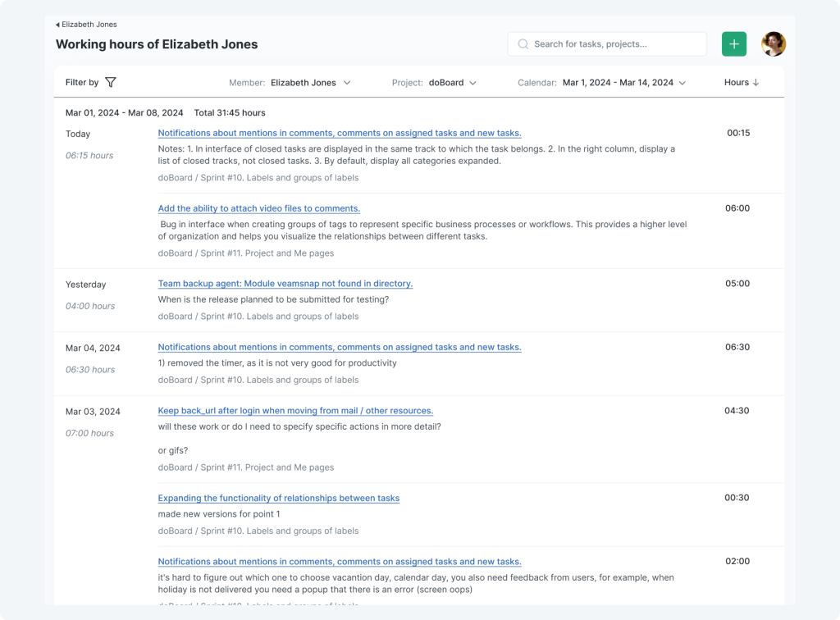Open 'Expanding the functionality of relationships' task
Viewport: 840px width, 620px height.
pyautogui.click(x=278, y=498)
